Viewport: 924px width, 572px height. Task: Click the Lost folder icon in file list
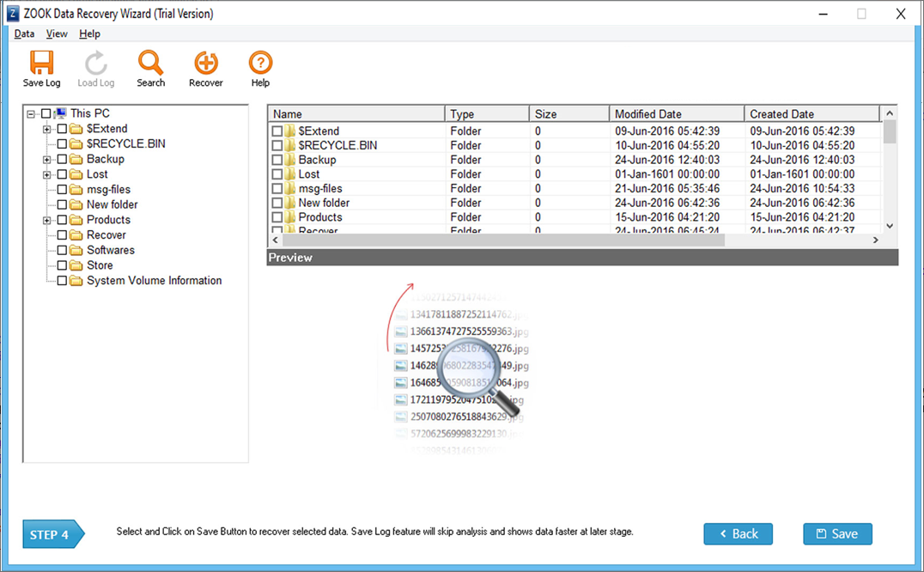pos(290,173)
